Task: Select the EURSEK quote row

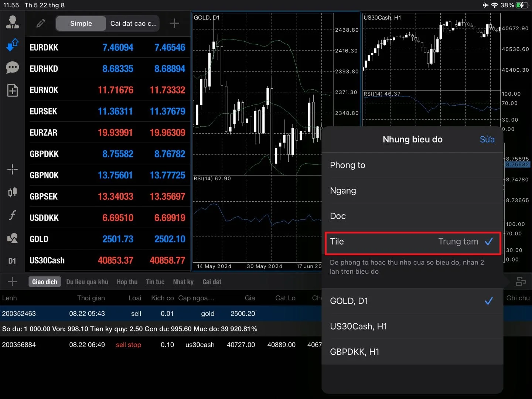Action: click(108, 111)
